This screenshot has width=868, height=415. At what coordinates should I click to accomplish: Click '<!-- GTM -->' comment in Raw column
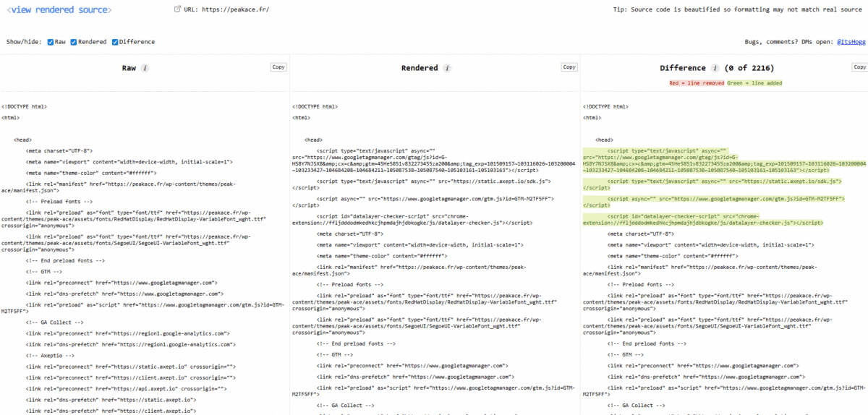(46, 272)
